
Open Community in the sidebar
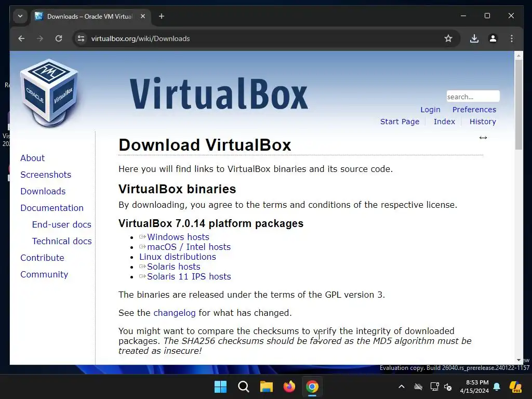click(x=44, y=274)
